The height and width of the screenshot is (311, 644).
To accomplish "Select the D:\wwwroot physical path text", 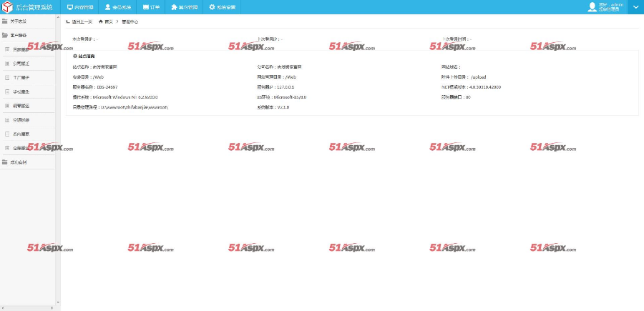I will click(x=135, y=107).
